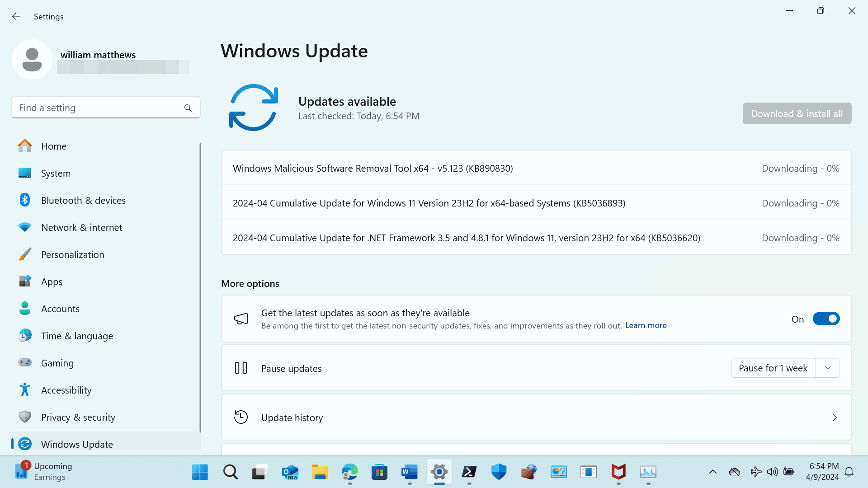
Task: Click the user profile avatar picture
Action: [x=32, y=60]
